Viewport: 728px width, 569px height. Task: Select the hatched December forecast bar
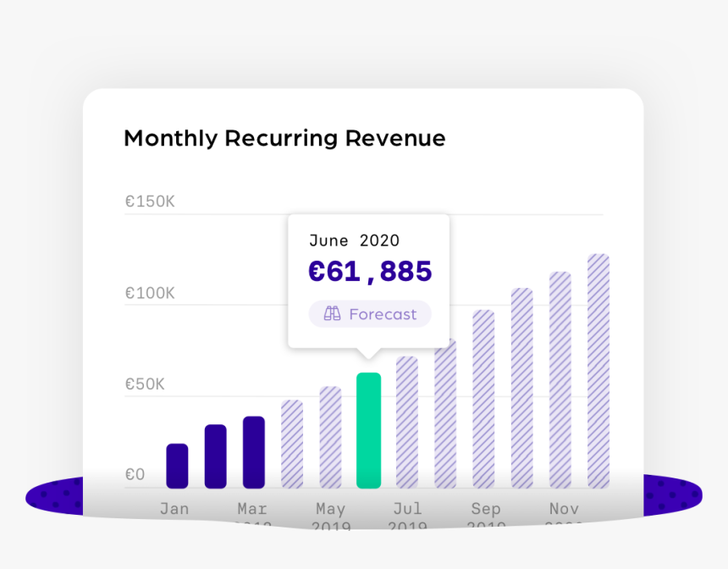(598, 371)
